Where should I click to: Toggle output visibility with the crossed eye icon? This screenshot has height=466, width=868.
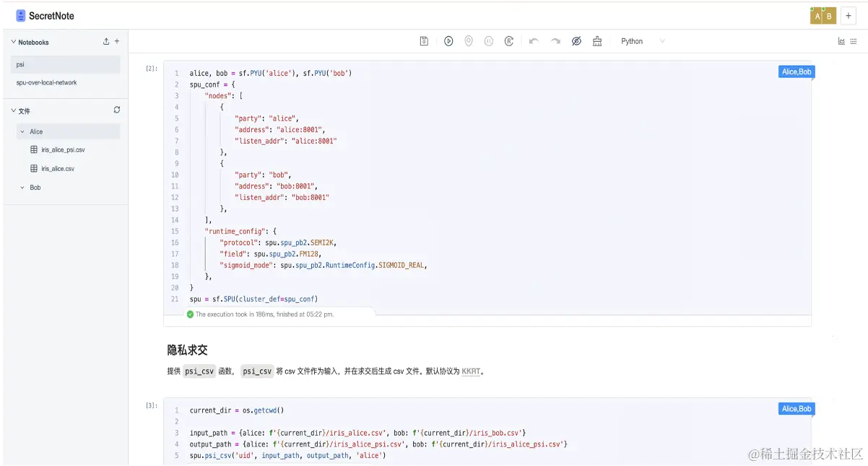576,41
